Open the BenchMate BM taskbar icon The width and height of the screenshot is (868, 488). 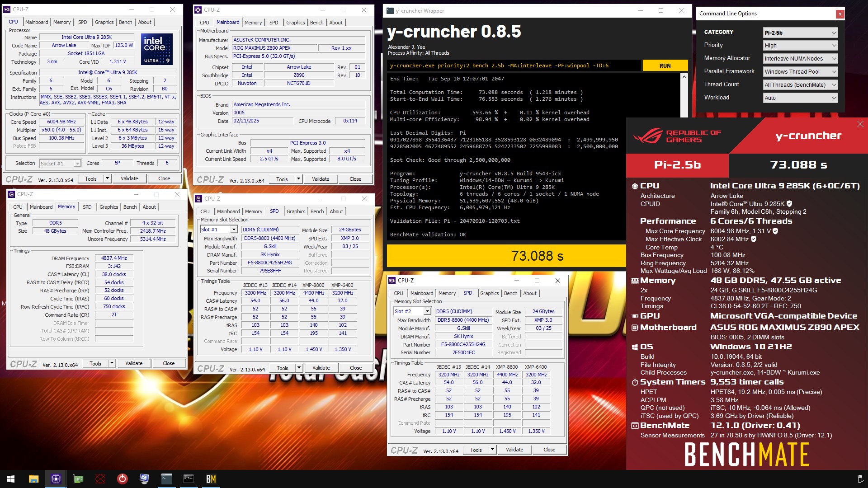point(211,479)
